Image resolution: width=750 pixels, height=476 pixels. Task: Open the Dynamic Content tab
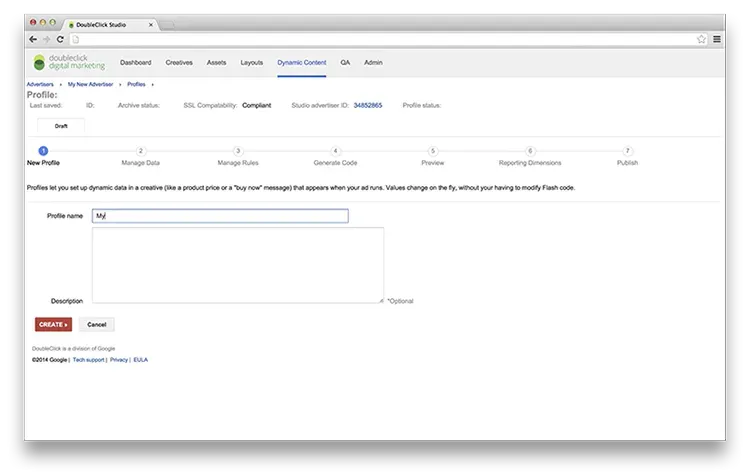(301, 62)
